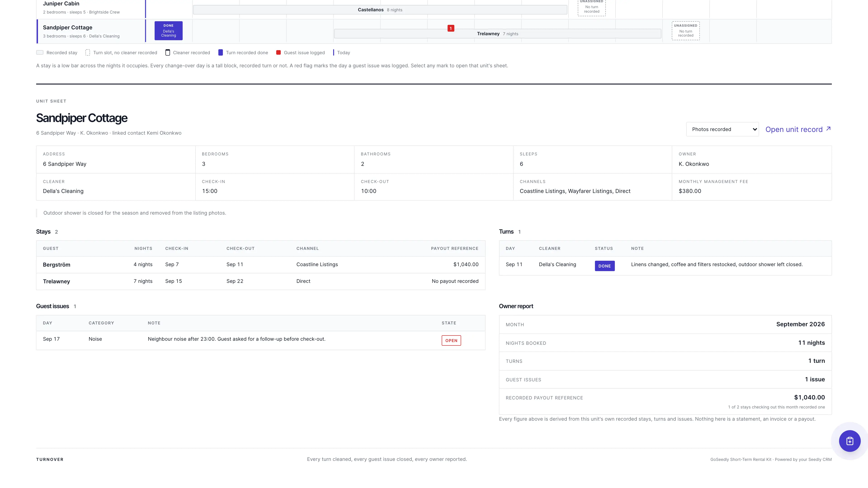This screenshot has width=868, height=488.
Task: Click the '1 issue' value in the Owner report
Action: pyautogui.click(x=815, y=380)
